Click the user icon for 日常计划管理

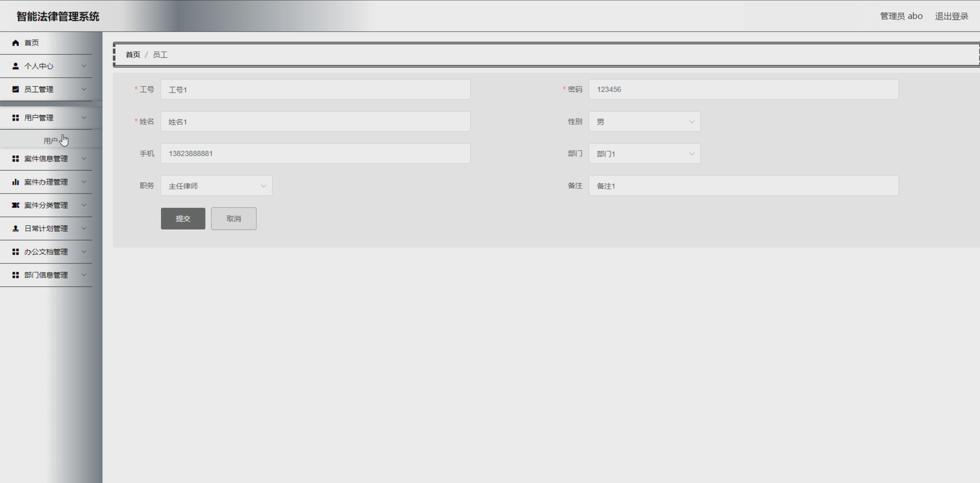16,229
